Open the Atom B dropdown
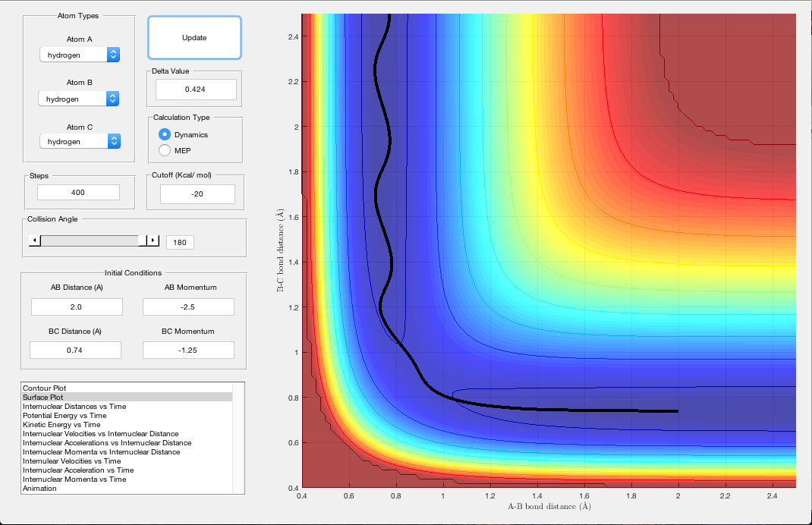This screenshot has height=525, width=812. coord(80,99)
